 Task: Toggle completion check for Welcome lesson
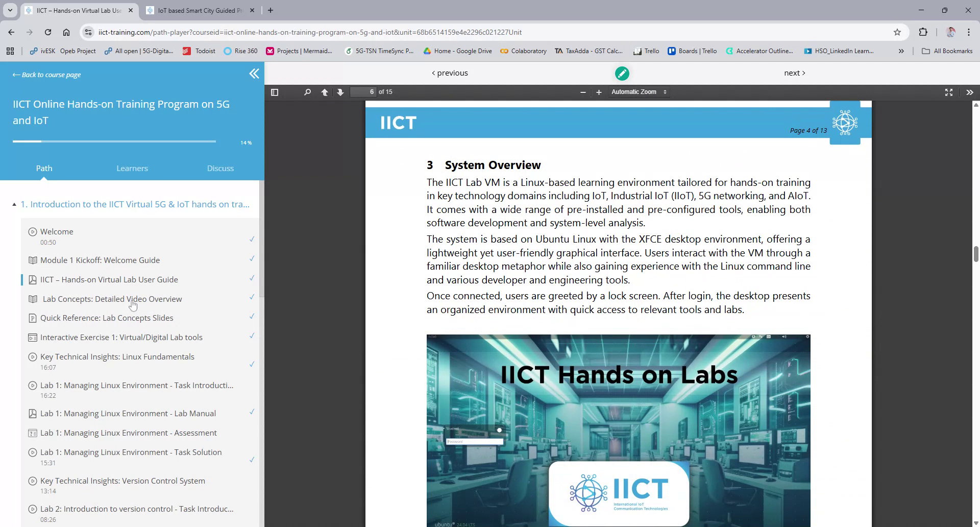point(252,239)
